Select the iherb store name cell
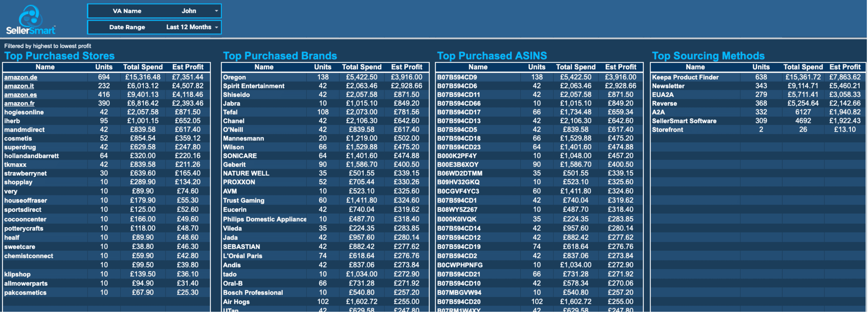Viewport: 868px width, 313px height. pos(12,121)
